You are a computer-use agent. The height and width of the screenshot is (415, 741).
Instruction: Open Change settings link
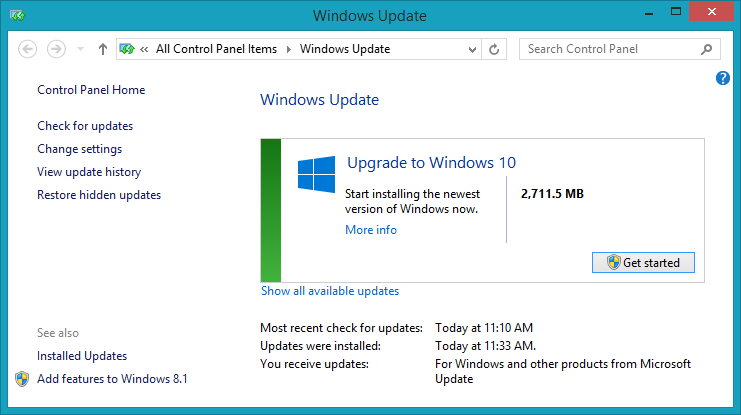(79, 149)
